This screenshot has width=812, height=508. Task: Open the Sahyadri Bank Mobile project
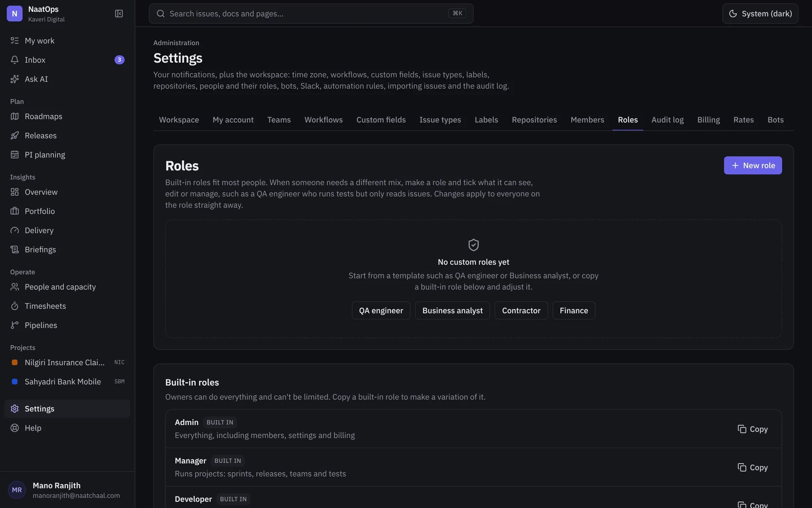(67, 381)
